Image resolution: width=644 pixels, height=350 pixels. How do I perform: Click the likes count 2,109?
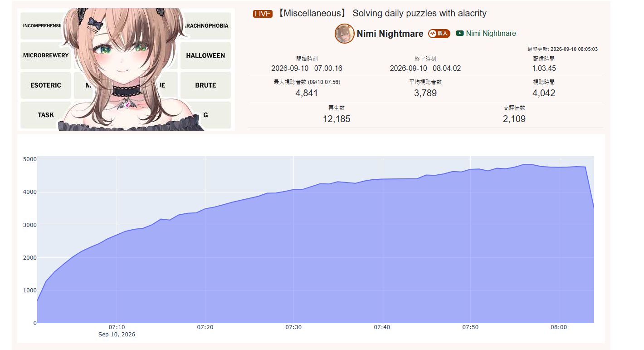514,119
